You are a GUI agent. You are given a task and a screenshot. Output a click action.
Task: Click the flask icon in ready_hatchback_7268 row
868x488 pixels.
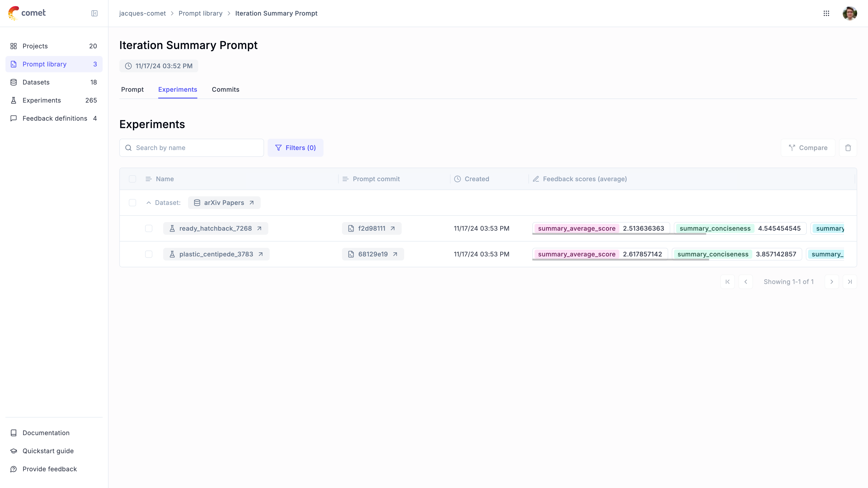[172, 228]
